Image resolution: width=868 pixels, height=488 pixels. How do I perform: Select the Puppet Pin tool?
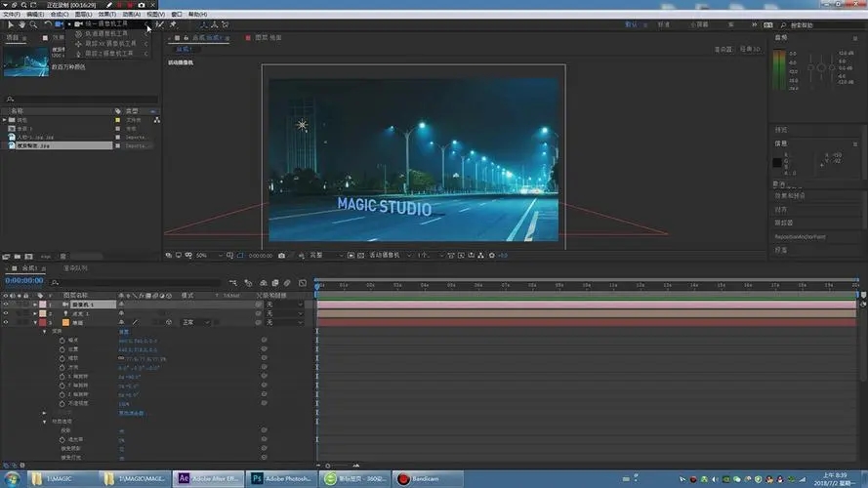(x=173, y=24)
